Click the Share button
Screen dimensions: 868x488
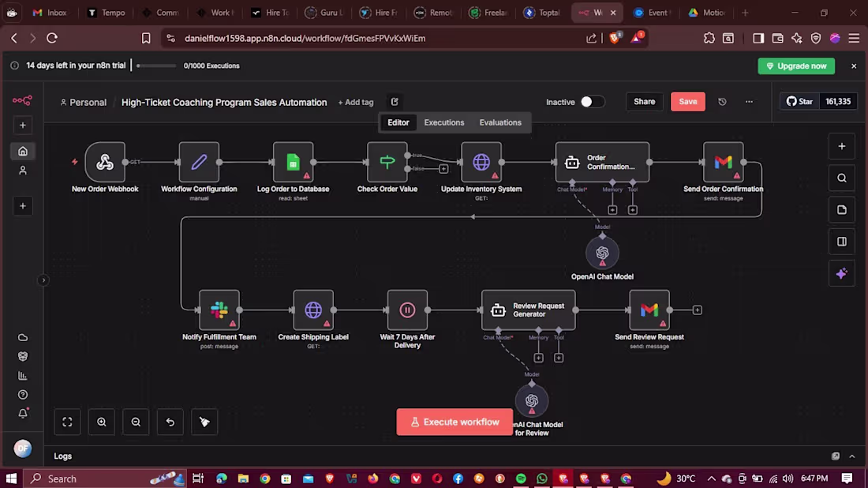[644, 102]
